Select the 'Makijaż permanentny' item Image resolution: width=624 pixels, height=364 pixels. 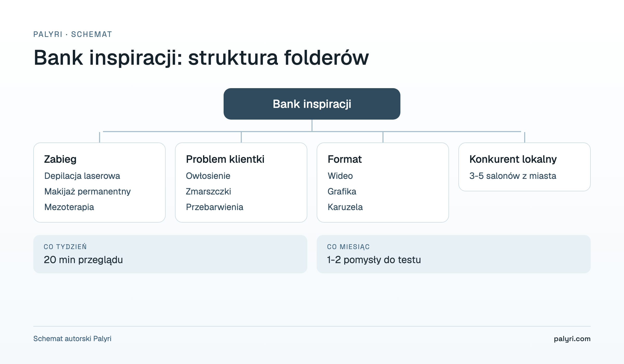click(x=87, y=191)
